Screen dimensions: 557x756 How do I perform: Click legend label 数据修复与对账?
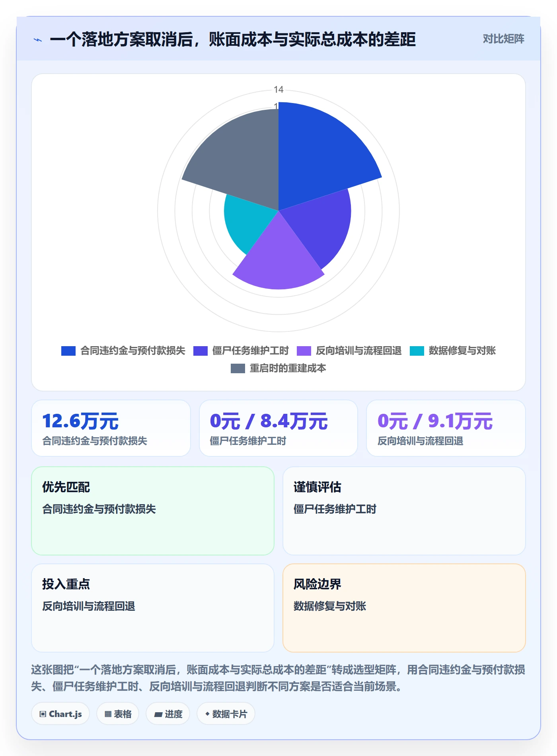[x=462, y=351]
